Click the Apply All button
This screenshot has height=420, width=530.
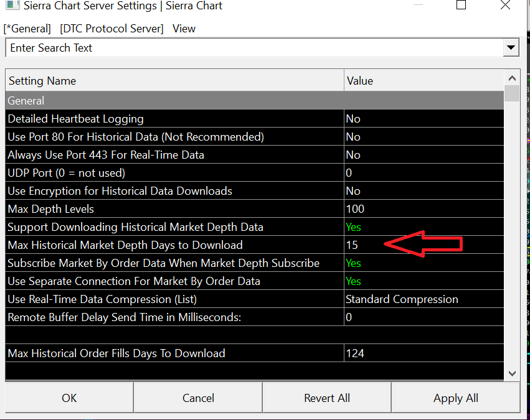click(456, 398)
